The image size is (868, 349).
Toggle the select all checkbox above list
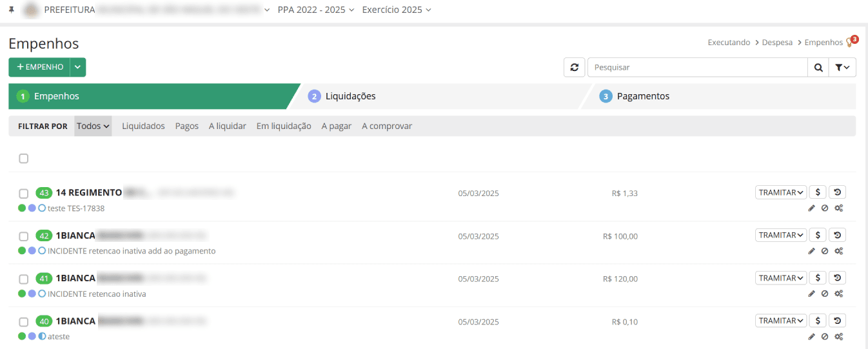(x=24, y=159)
